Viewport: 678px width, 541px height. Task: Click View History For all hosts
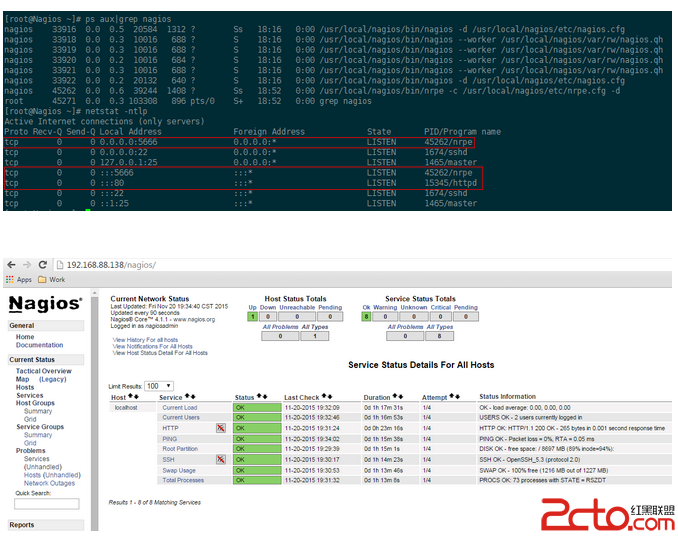pos(145,340)
